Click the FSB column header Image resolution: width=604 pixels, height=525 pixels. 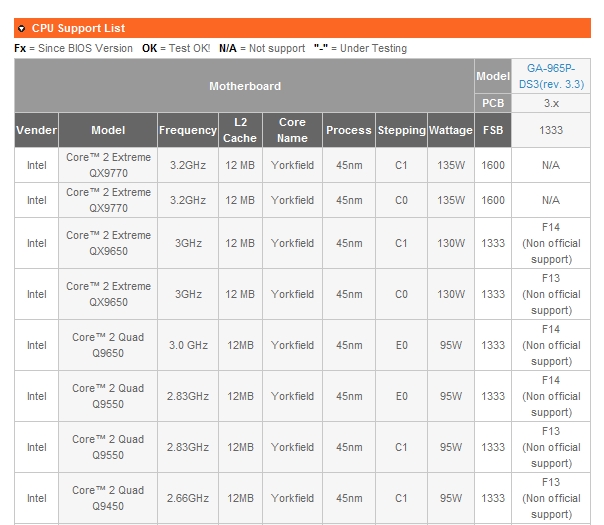(x=493, y=130)
